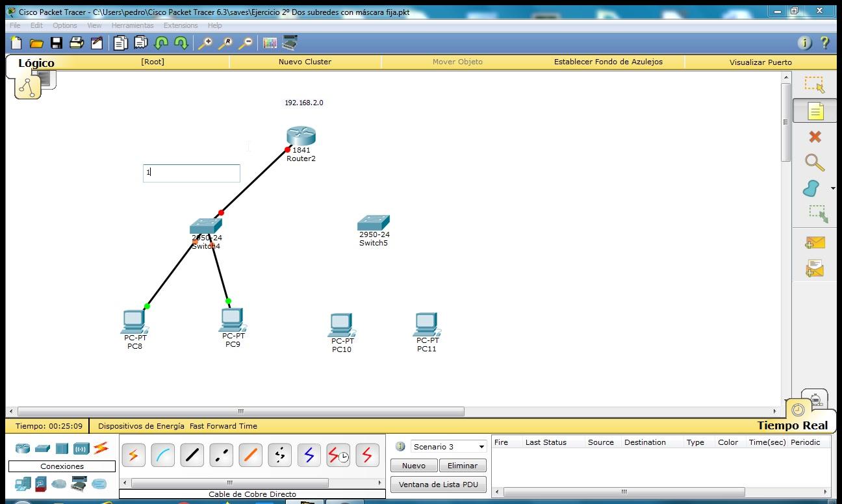Pick the Copper Straight-Through cable
Image resolution: width=842 pixels, height=504 pixels.
click(x=192, y=456)
